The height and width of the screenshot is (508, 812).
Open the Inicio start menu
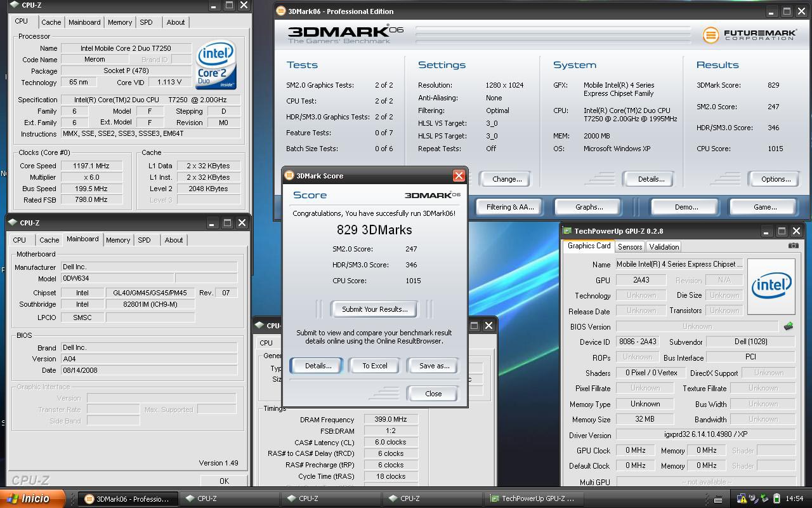pos(32,498)
